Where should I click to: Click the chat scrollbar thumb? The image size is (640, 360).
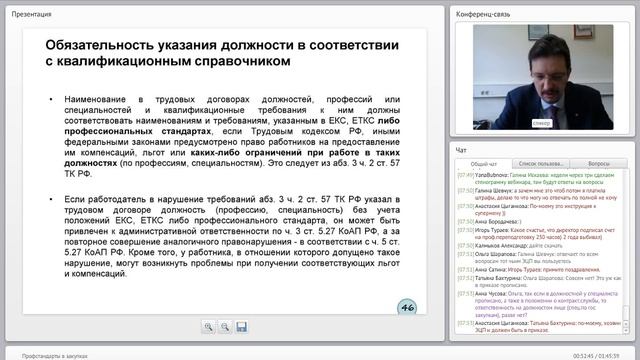(x=627, y=313)
